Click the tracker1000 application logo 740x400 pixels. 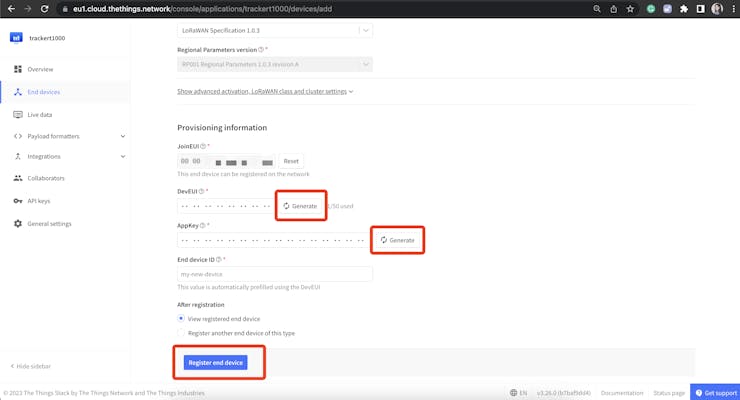16,38
